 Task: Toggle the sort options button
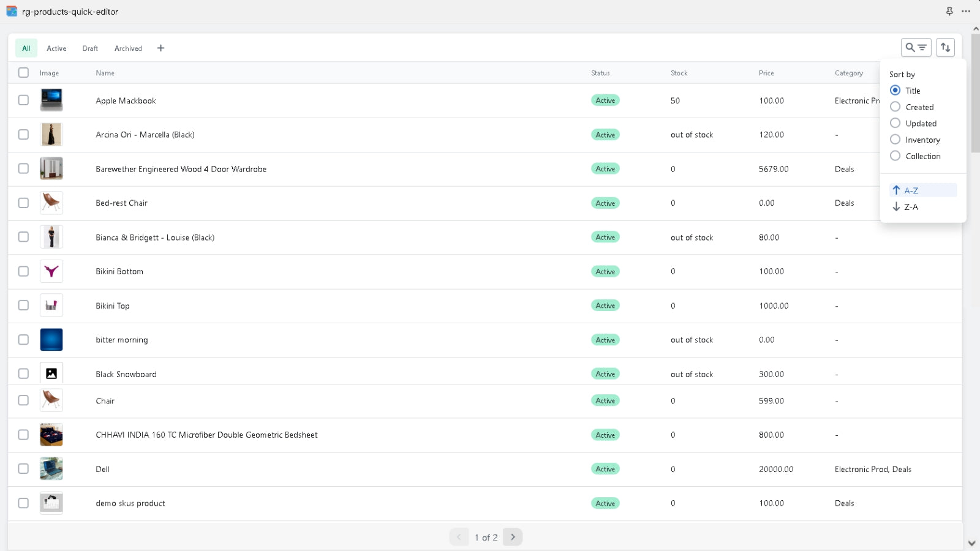click(945, 47)
